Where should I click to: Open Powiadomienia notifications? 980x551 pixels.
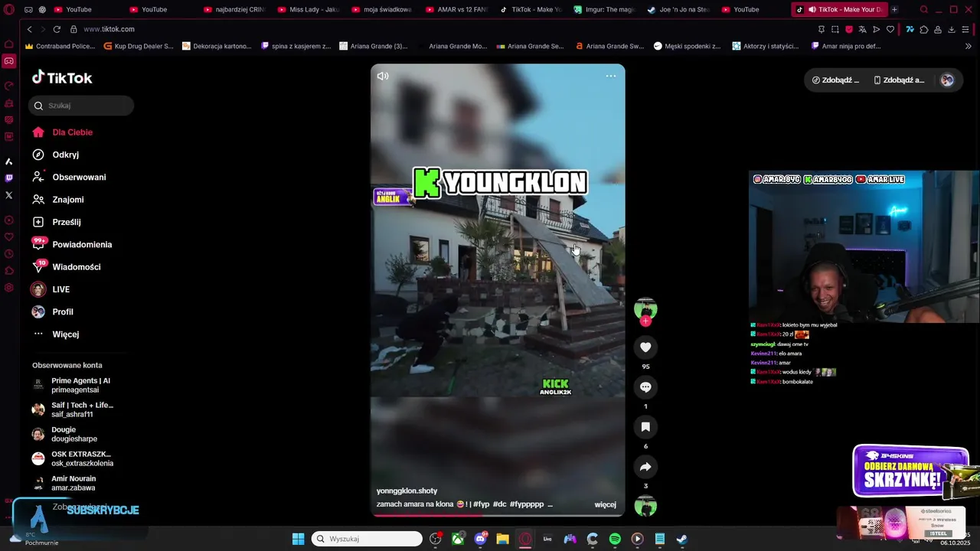pyautogui.click(x=72, y=244)
